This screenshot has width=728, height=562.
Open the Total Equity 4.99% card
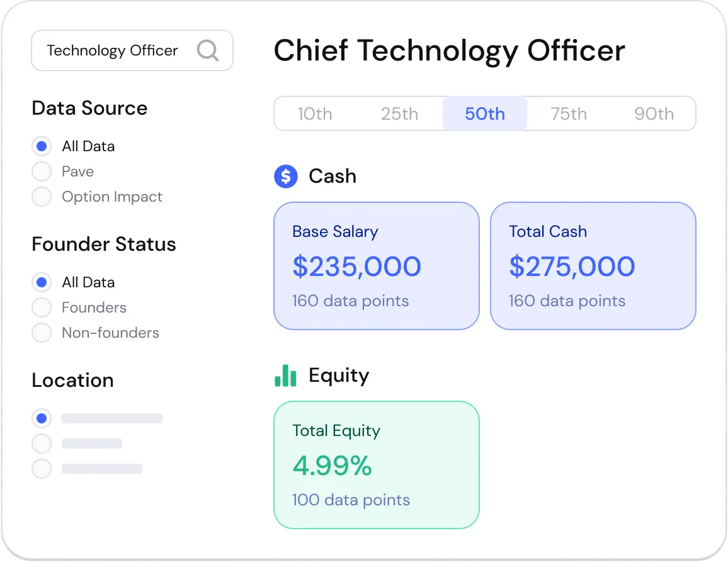coord(376,465)
